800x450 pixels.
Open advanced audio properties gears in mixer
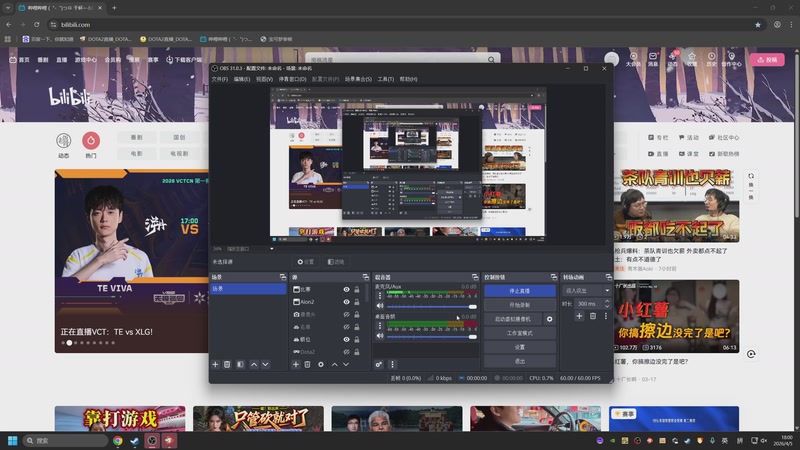pos(379,364)
